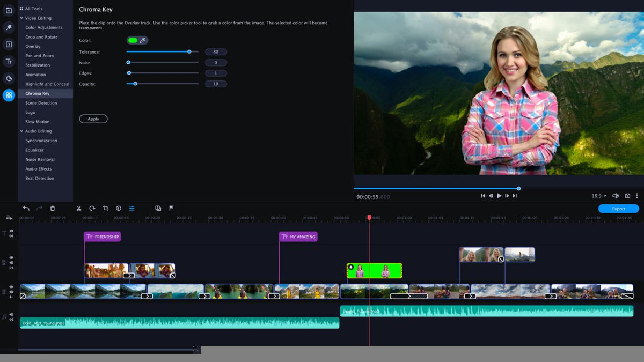Toggle link icon on overlay track
644x362 pixels.
11,268
